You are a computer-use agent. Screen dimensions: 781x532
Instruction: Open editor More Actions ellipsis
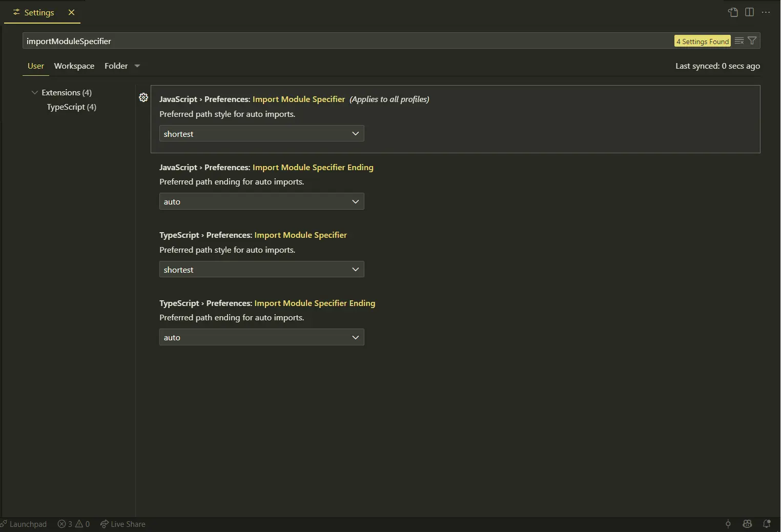[766, 12]
